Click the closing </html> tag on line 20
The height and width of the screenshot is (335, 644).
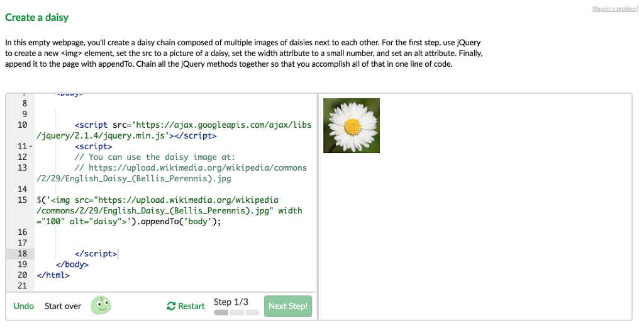(x=53, y=275)
